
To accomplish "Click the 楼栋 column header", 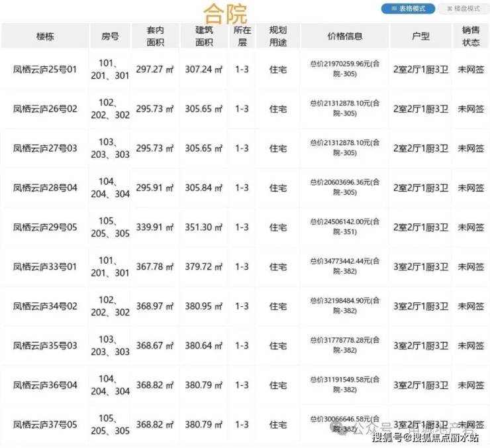I will [x=45, y=36].
